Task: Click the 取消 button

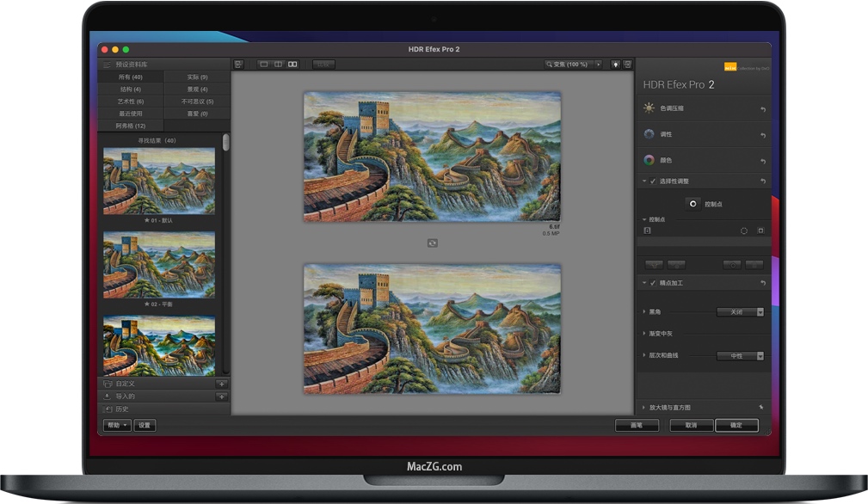Action: [x=691, y=426]
